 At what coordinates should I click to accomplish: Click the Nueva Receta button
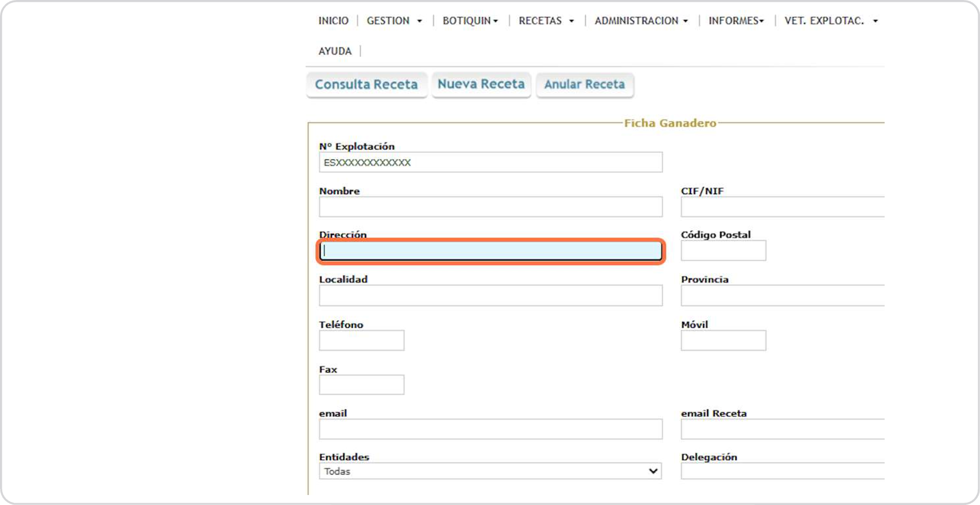481,84
